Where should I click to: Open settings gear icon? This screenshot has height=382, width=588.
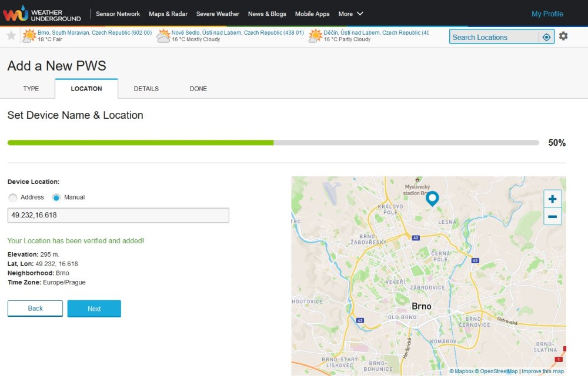(563, 36)
